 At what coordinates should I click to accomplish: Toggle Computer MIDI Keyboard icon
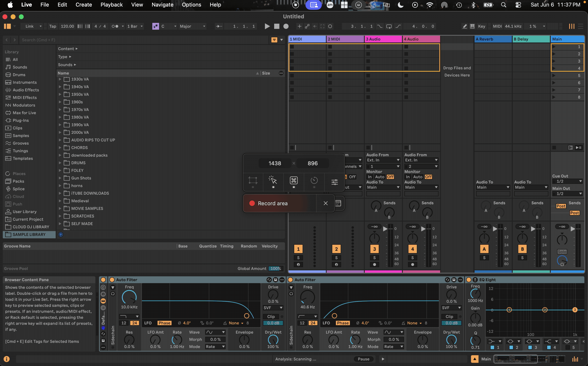[472, 26]
